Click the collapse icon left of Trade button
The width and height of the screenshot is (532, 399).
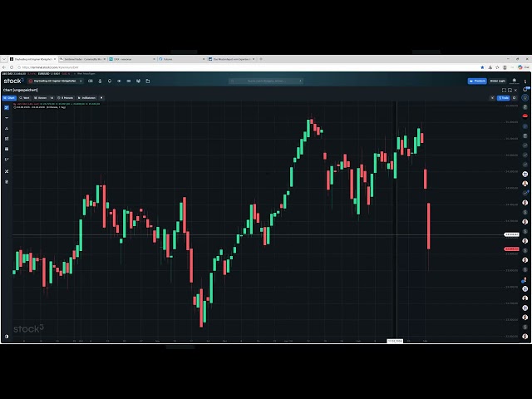(x=492, y=98)
